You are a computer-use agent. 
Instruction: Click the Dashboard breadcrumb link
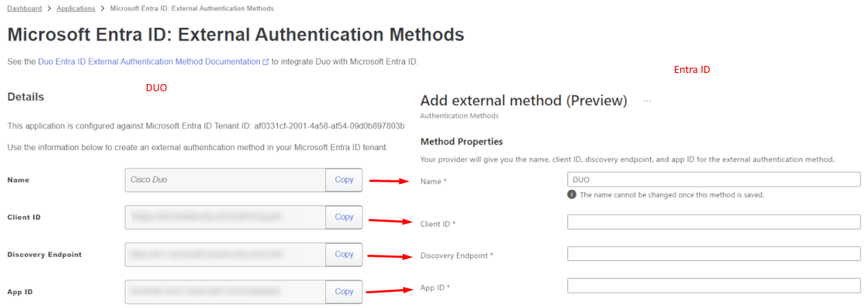point(25,8)
